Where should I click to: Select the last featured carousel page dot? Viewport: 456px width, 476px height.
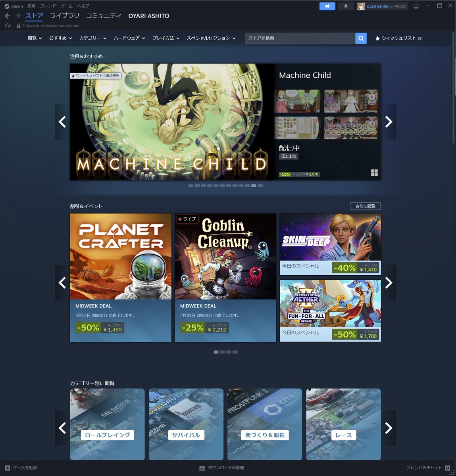260,186
